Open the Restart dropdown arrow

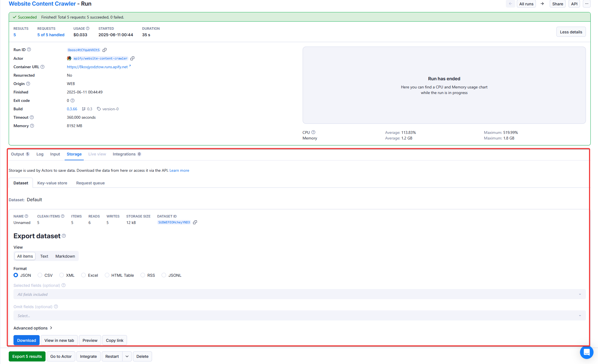[127, 356]
